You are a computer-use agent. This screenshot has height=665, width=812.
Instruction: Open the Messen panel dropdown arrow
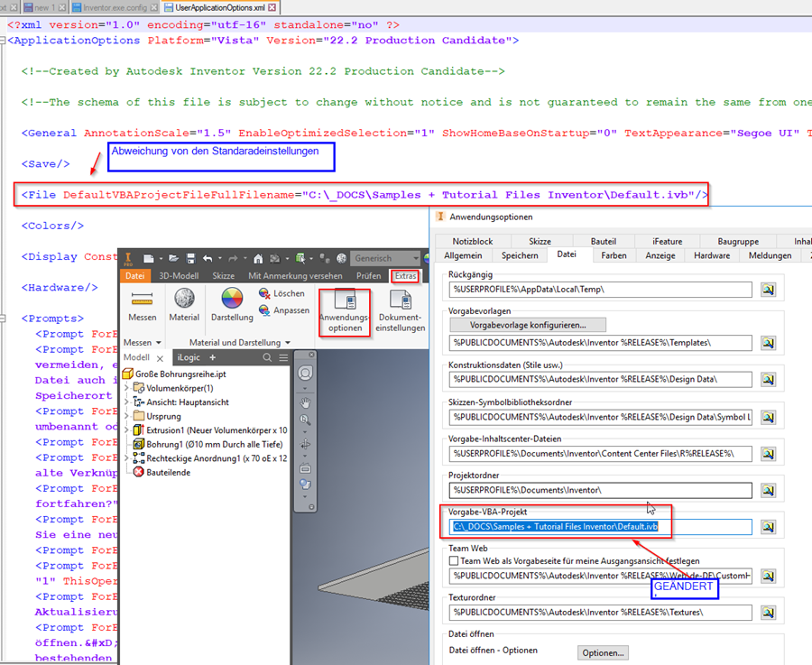(159, 343)
